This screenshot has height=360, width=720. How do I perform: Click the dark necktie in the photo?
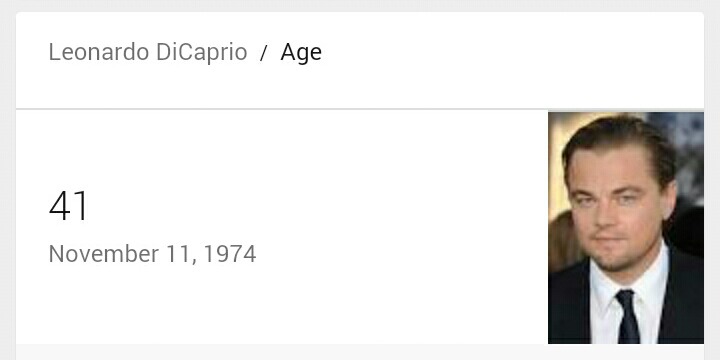(x=627, y=317)
